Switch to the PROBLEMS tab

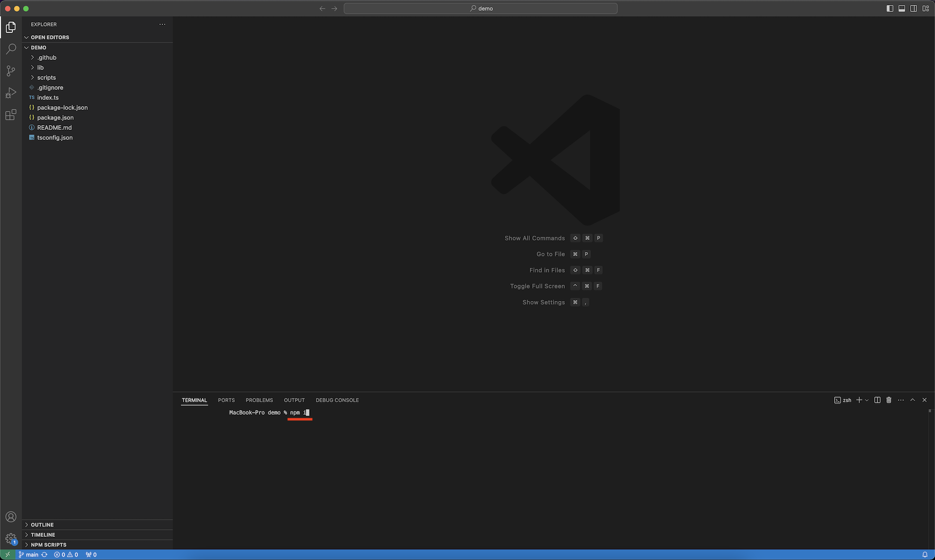pyautogui.click(x=259, y=400)
